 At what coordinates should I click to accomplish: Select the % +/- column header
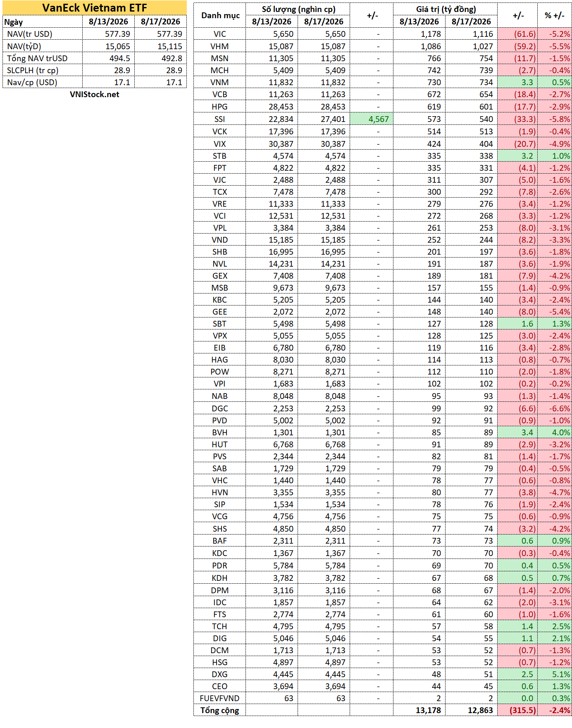tap(554, 15)
